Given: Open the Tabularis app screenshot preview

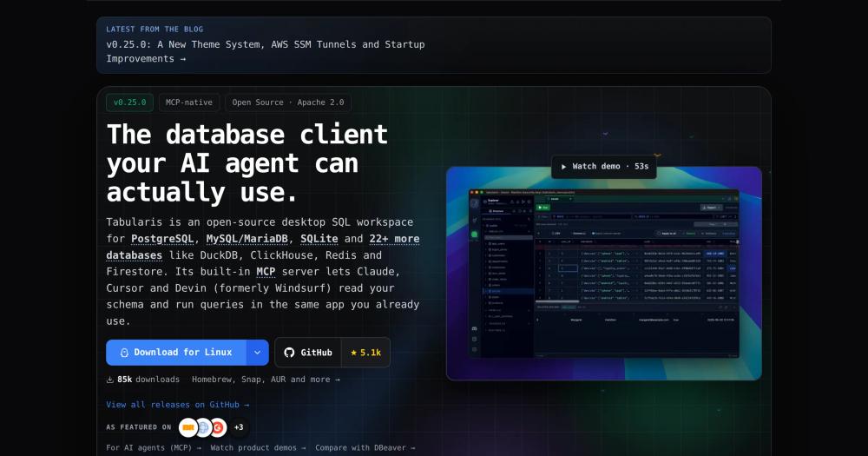Looking at the screenshot, I should point(604,274).
